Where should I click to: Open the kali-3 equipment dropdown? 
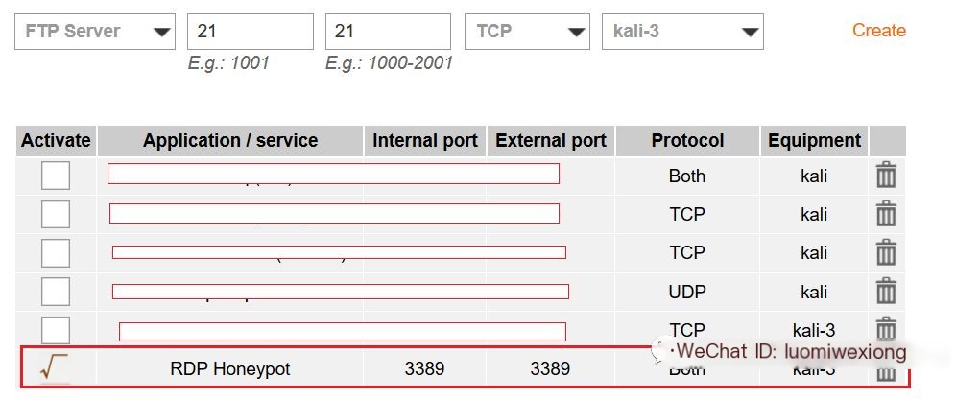coord(682,32)
